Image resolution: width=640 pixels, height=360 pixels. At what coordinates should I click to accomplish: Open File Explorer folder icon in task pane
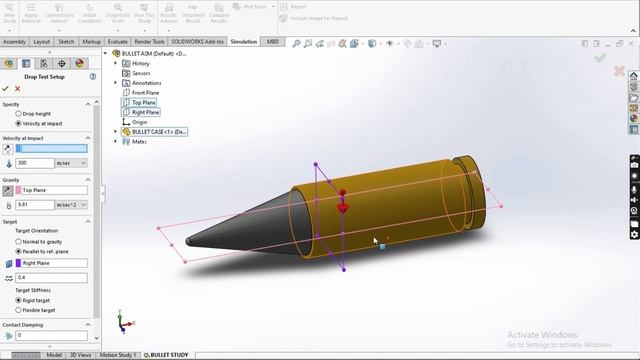(633, 98)
